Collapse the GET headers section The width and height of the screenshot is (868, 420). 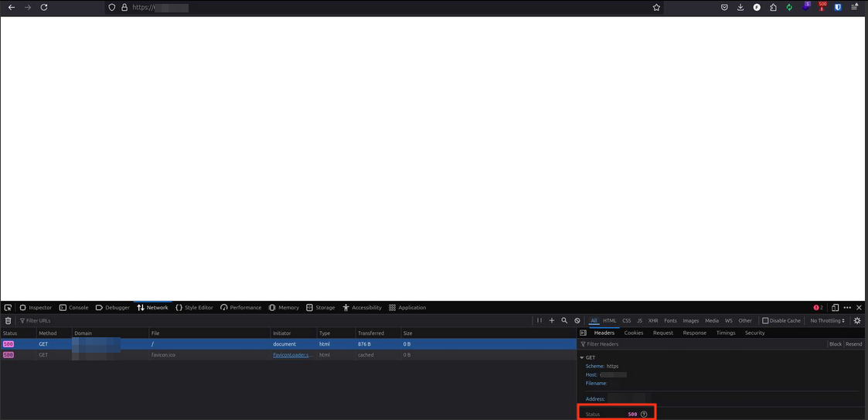pyautogui.click(x=582, y=358)
